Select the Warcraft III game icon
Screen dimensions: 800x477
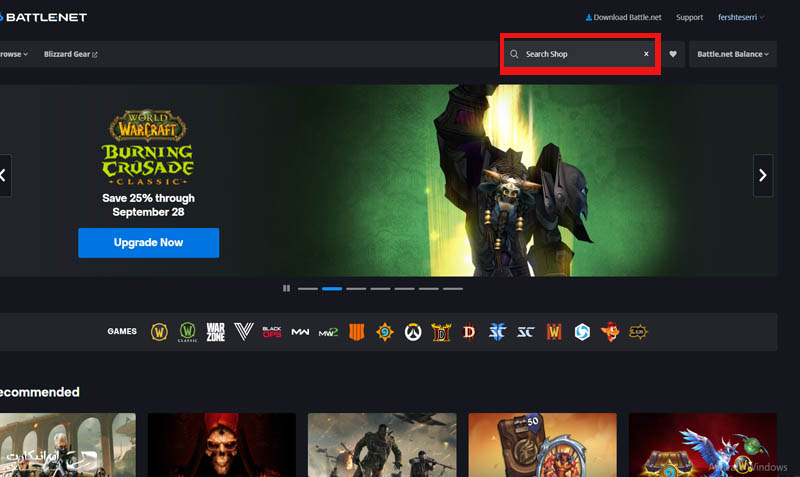(x=554, y=332)
